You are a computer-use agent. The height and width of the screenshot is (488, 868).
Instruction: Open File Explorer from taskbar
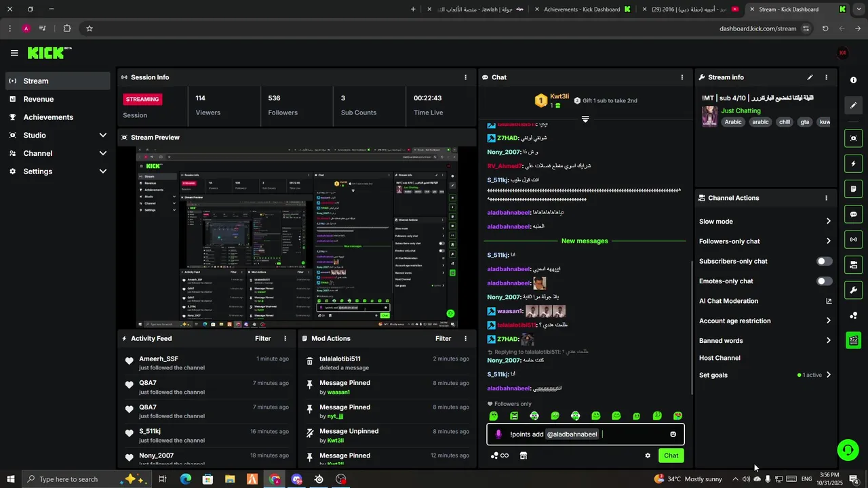pos(230,479)
